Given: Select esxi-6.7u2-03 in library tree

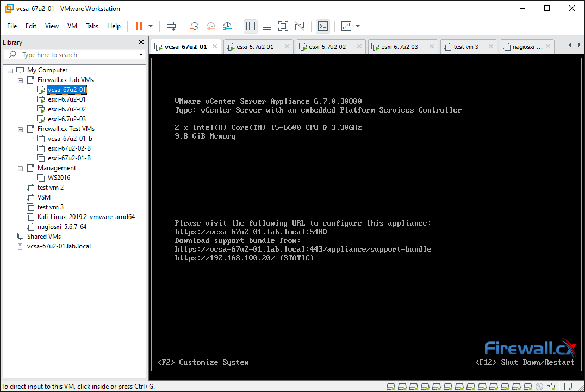Looking at the screenshot, I should click(x=67, y=119).
